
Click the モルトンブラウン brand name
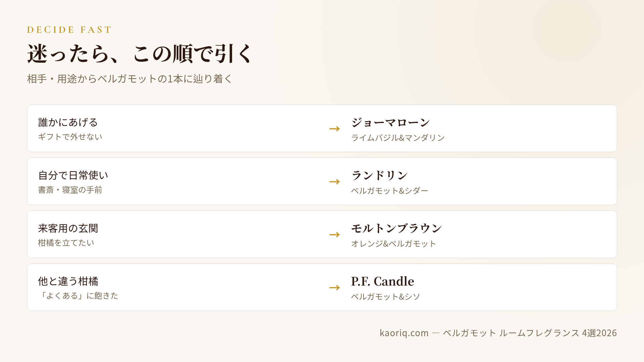(396, 228)
